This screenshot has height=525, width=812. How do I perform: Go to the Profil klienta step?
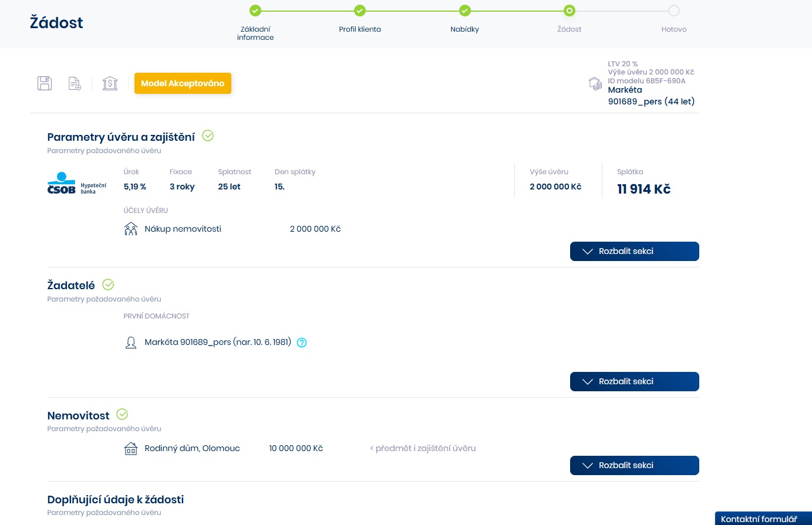pos(360,11)
